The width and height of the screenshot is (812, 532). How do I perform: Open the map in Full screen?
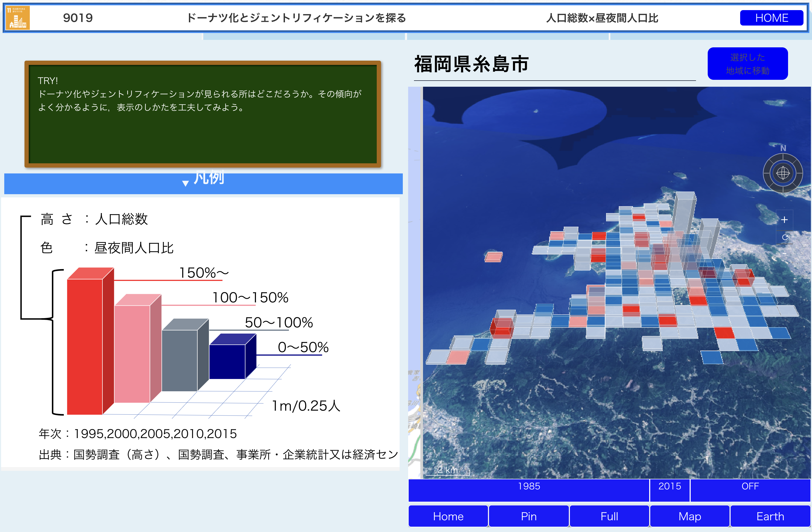(609, 516)
